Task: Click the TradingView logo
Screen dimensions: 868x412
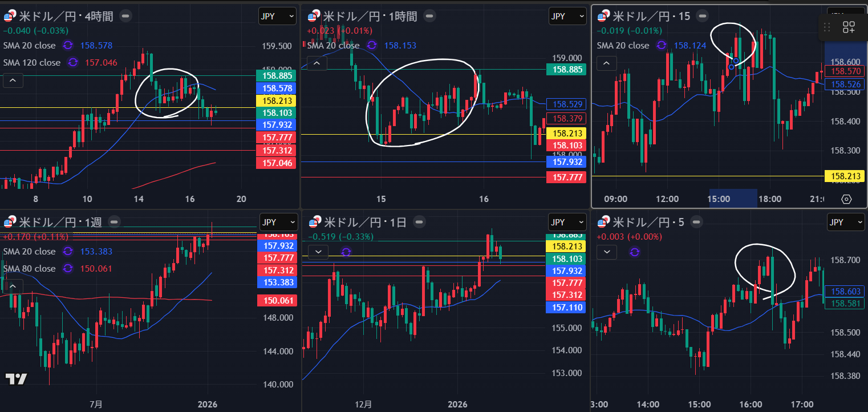Action: click(16, 379)
